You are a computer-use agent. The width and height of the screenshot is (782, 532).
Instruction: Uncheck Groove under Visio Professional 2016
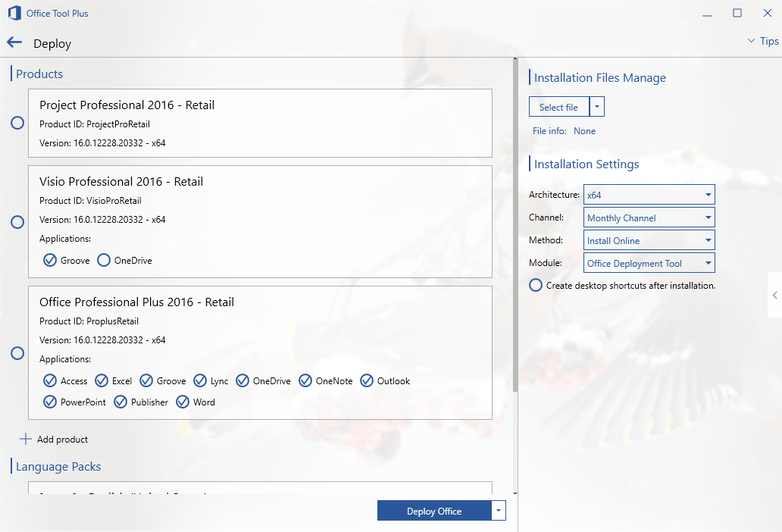tap(50, 260)
